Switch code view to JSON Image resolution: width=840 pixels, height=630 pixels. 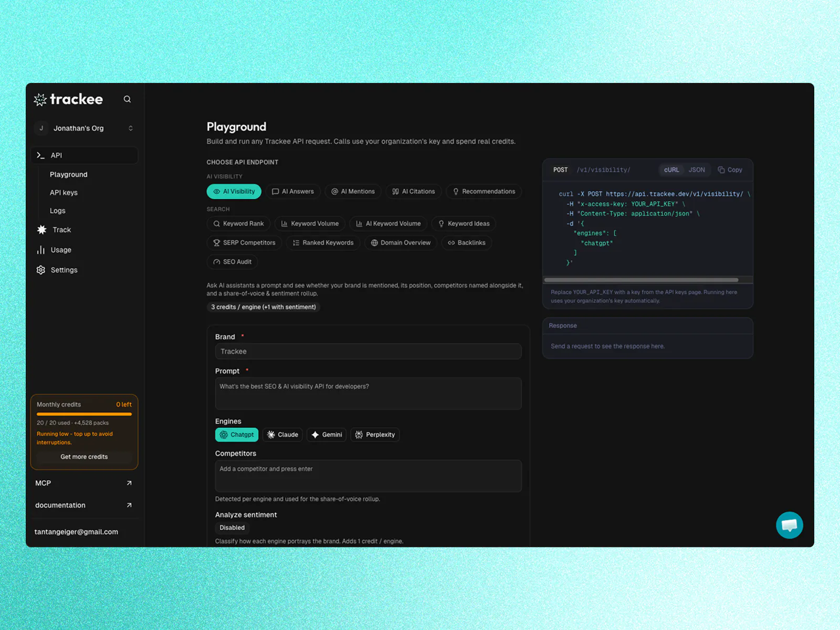pyautogui.click(x=697, y=170)
